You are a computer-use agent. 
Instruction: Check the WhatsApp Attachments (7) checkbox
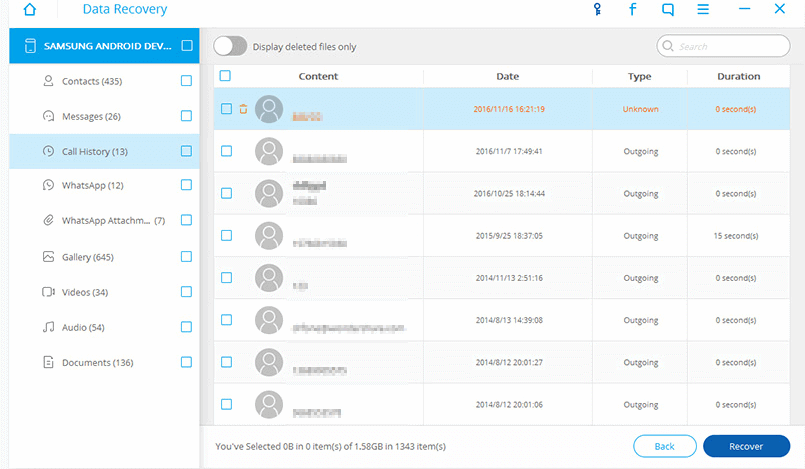186,220
